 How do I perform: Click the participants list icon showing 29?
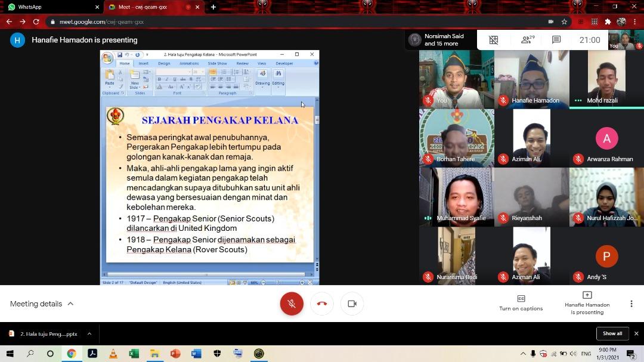525,40
